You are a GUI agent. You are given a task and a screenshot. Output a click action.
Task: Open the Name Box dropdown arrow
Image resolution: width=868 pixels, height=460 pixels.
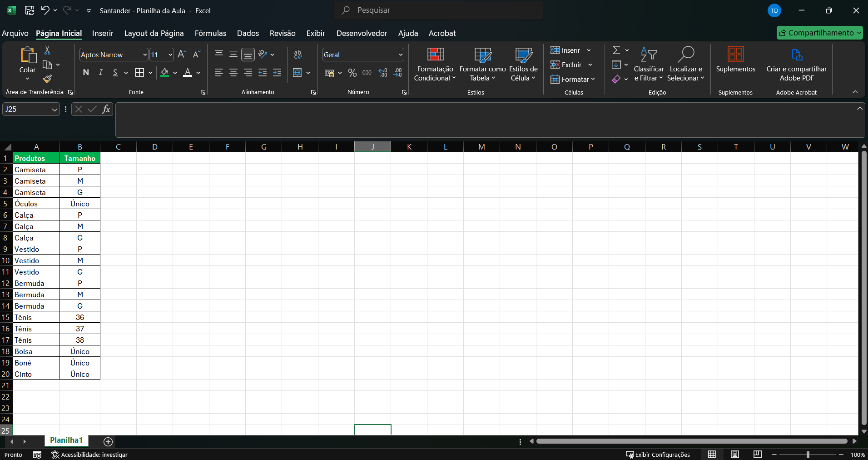pos(55,110)
